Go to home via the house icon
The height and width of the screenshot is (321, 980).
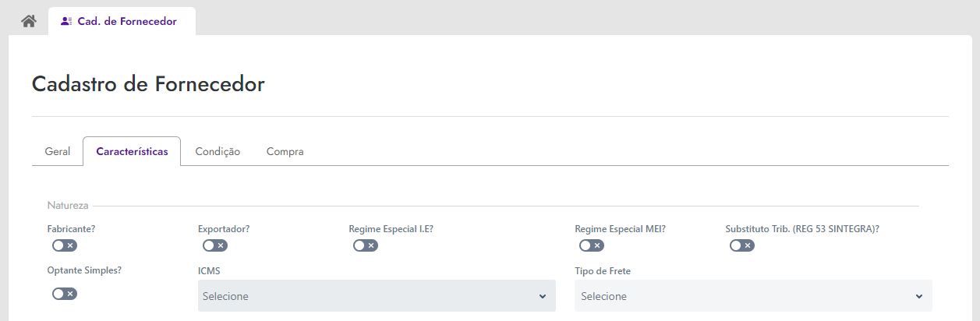[x=29, y=21]
